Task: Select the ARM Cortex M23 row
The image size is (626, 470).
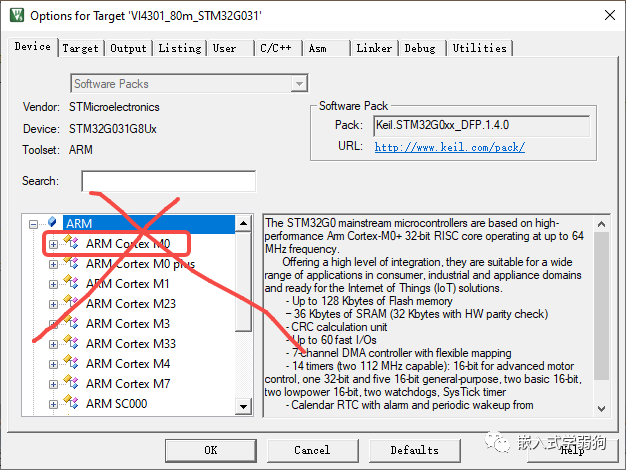Action: tap(131, 303)
